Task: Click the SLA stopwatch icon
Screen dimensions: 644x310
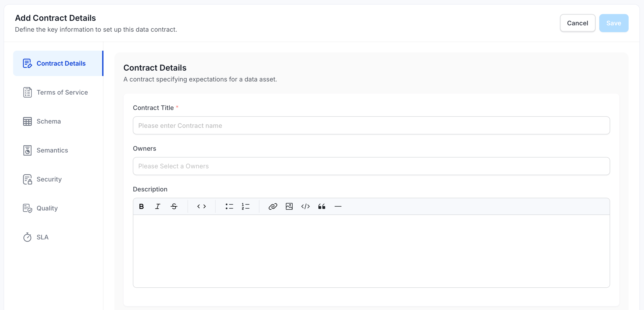Action: (x=27, y=237)
